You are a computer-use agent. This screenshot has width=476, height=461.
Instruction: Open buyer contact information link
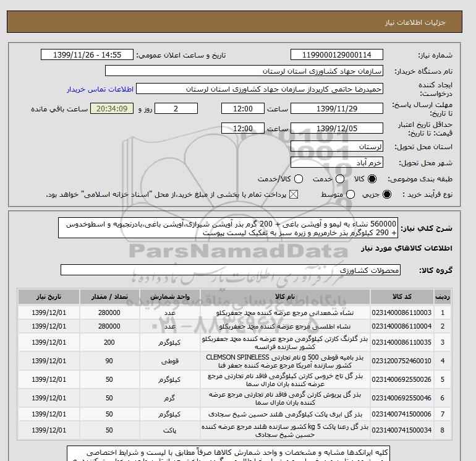pos(100,89)
